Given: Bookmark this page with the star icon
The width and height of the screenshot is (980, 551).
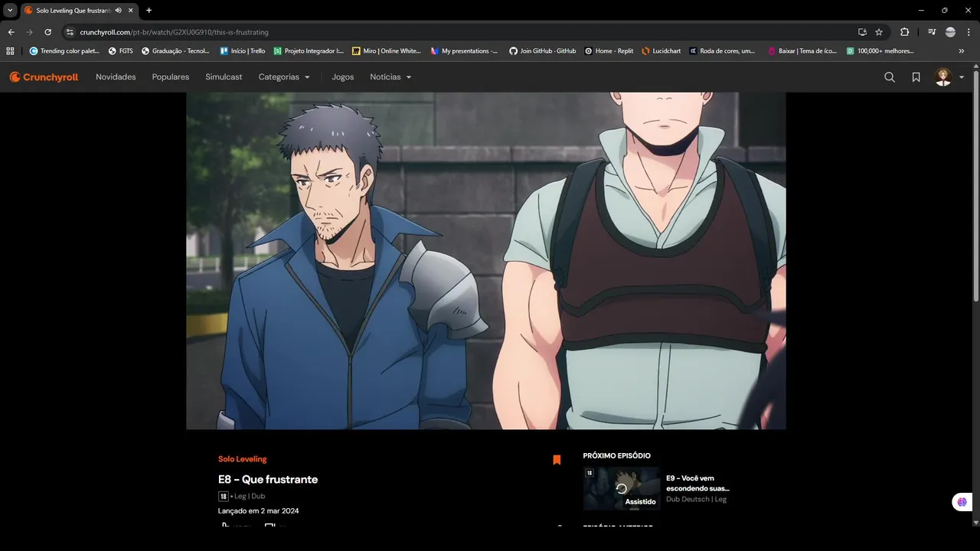Looking at the screenshot, I should click(x=879, y=32).
